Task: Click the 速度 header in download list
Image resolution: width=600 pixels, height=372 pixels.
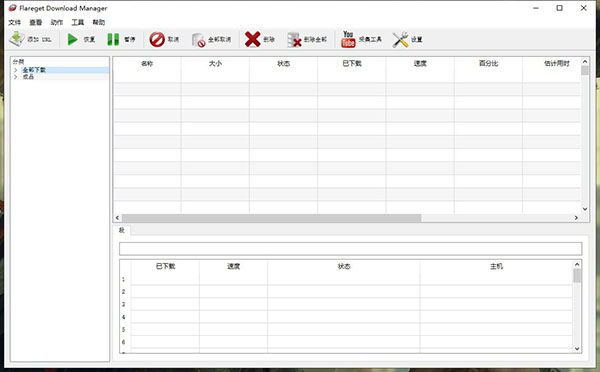Action: coord(420,64)
